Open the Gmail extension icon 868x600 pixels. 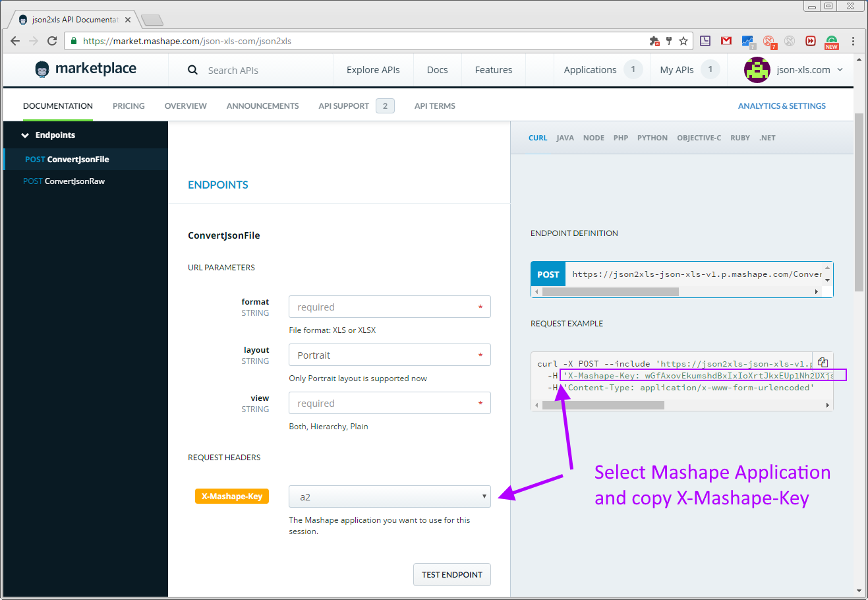pyautogui.click(x=726, y=41)
